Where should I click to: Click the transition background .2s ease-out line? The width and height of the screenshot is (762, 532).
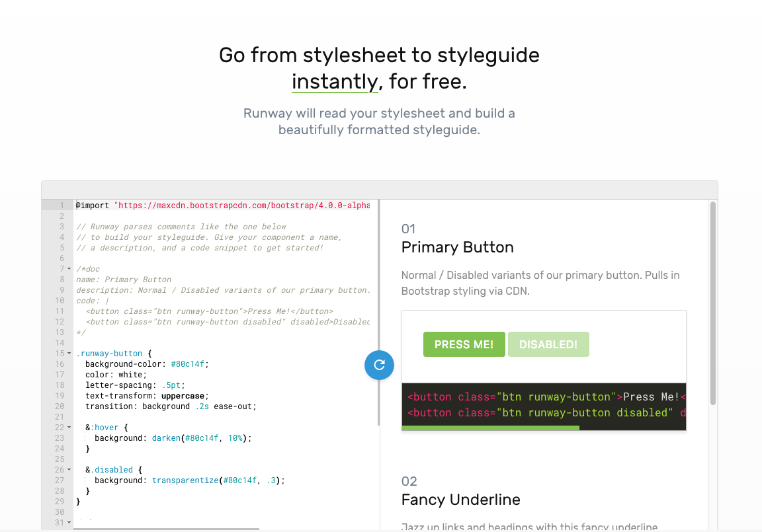[x=171, y=407]
